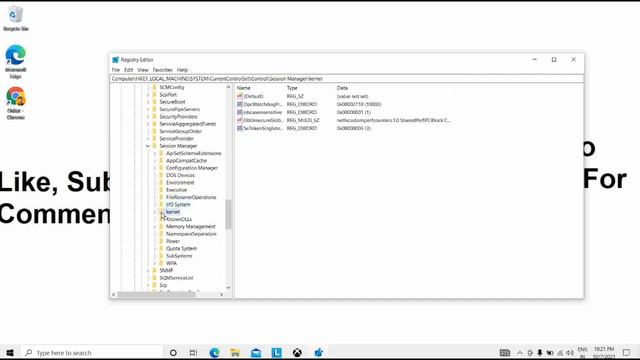Select the kernel subkey

coord(173,212)
